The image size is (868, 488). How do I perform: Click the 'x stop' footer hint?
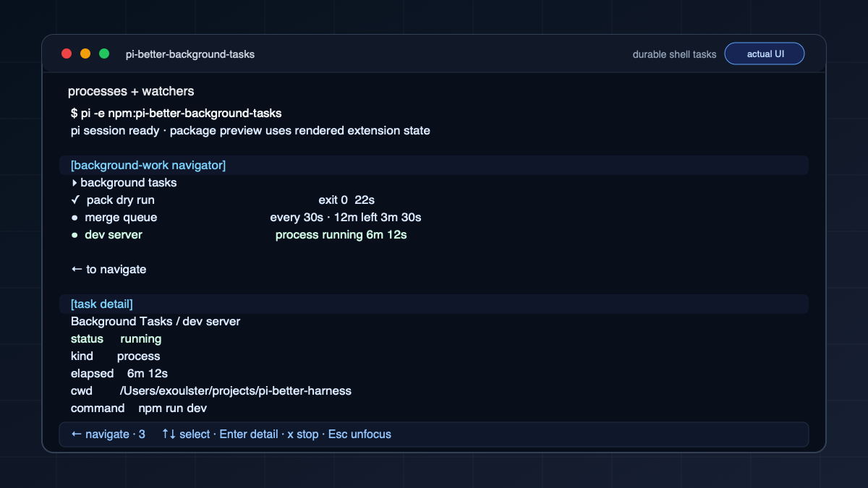pyautogui.click(x=302, y=435)
